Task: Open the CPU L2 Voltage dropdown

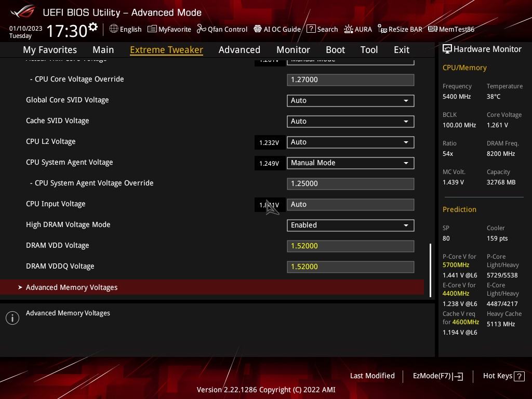Action: 351,142
